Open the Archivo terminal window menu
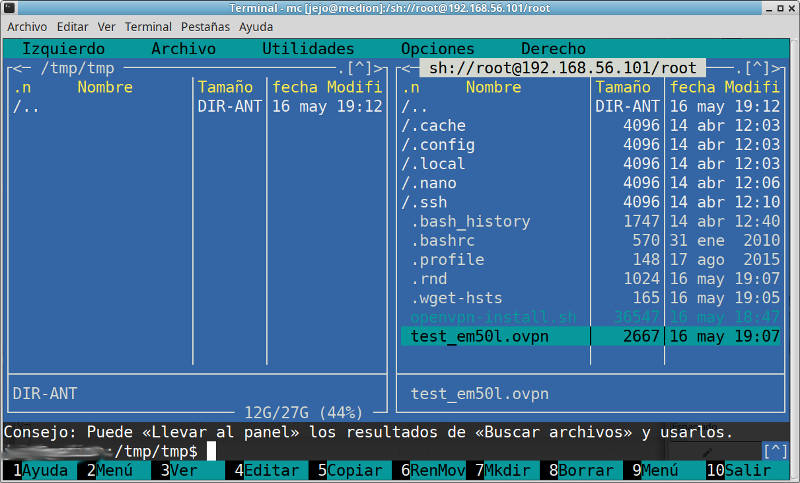800x483 pixels. 27,27
